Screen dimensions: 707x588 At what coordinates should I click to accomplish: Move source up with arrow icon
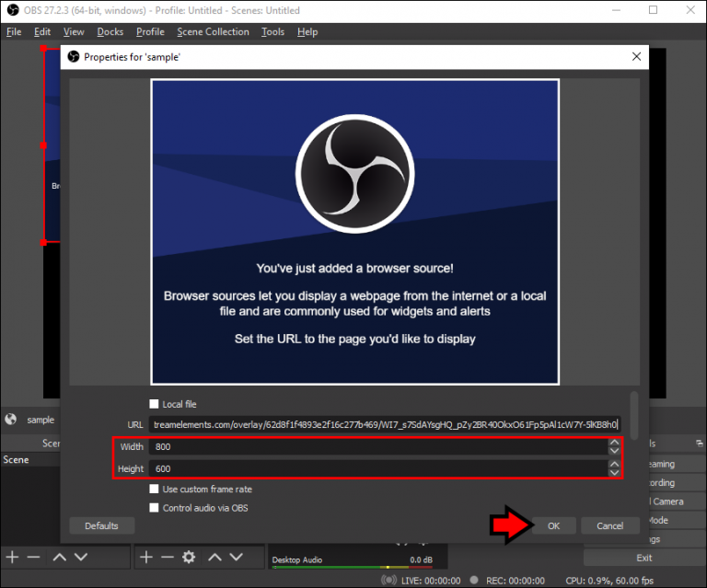(x=214, y=558)
